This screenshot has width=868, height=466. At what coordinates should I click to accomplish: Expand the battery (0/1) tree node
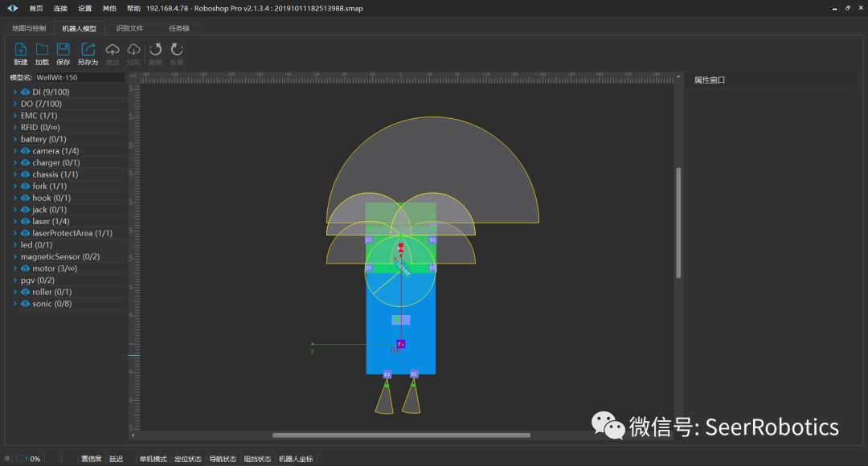tap(14, 139)
